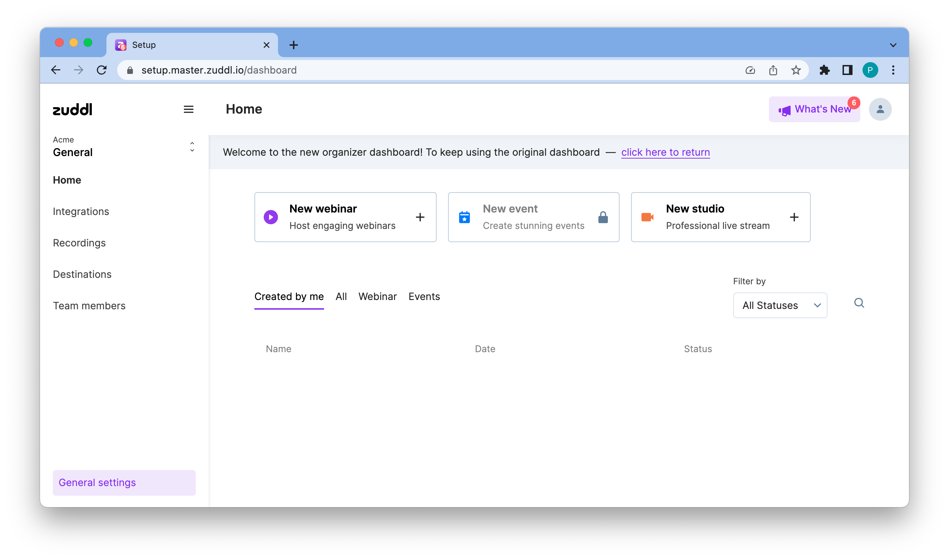949x560 pixels.
Task: Click the hamburger menu icon beside zuddl logo
Action: [188, 109]
